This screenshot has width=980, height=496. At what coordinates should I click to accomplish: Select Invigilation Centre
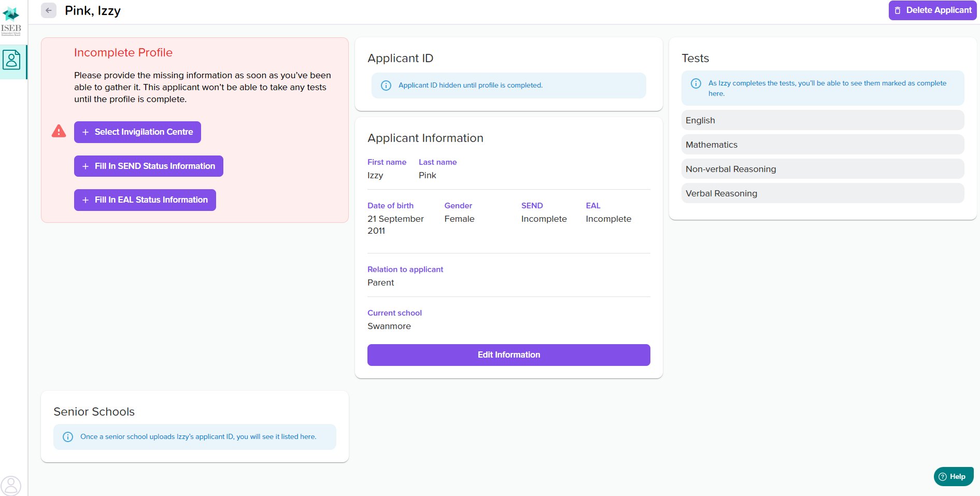[137, 132]
